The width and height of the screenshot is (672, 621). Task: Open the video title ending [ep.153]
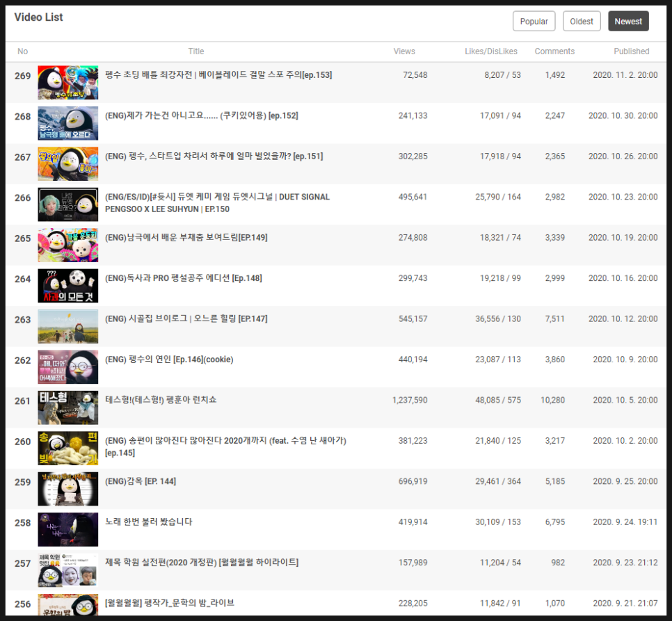click(x=218, y=75)
